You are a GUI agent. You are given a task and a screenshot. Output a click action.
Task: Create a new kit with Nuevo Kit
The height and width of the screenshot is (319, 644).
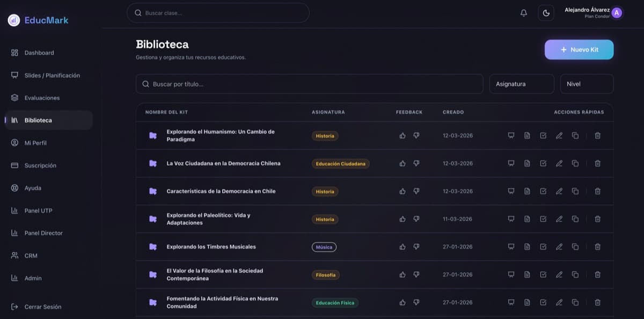(579, 49)
